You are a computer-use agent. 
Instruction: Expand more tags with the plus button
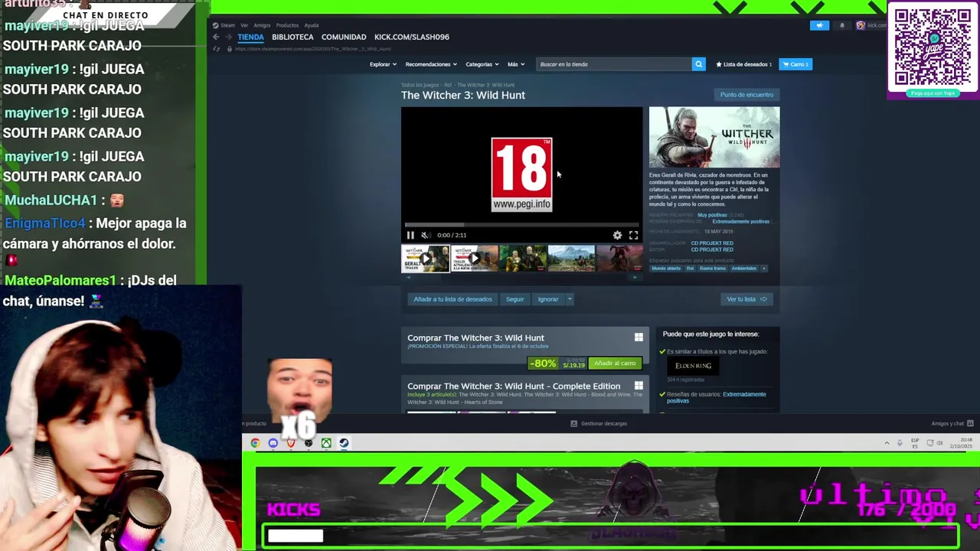point(763,269)
